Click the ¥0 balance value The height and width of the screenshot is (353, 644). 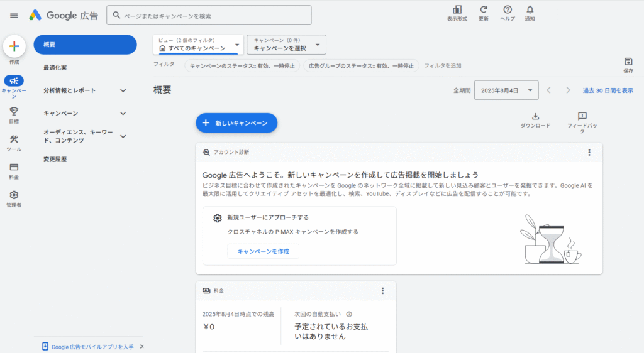pos(209,327)
